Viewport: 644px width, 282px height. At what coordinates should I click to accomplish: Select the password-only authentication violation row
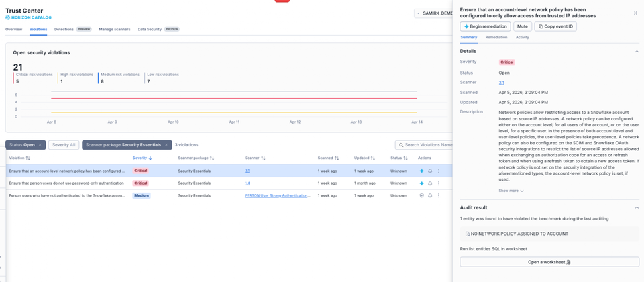click(x=229, y=183)
